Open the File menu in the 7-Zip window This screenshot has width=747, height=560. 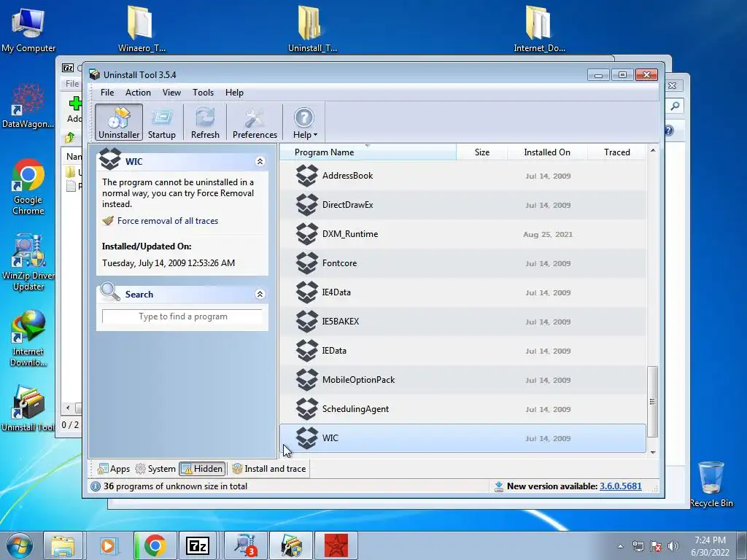click(x=72, y=84)
